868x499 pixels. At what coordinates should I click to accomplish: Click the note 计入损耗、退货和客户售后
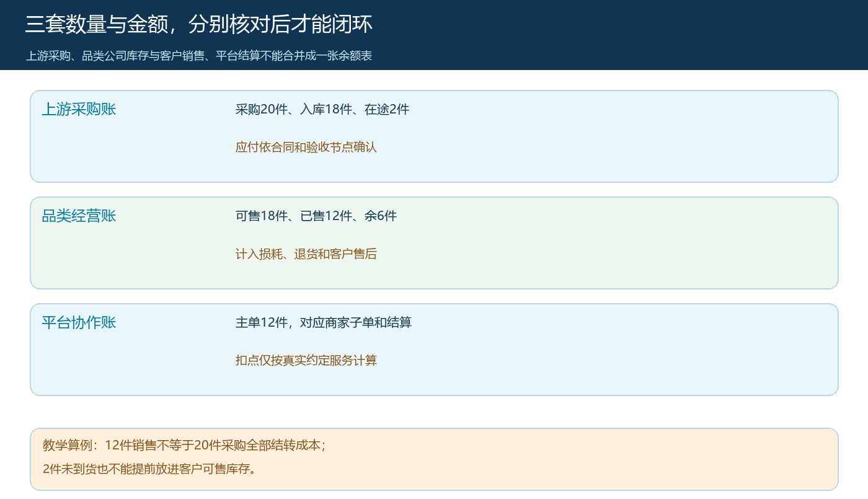click(x=306, y=254)
